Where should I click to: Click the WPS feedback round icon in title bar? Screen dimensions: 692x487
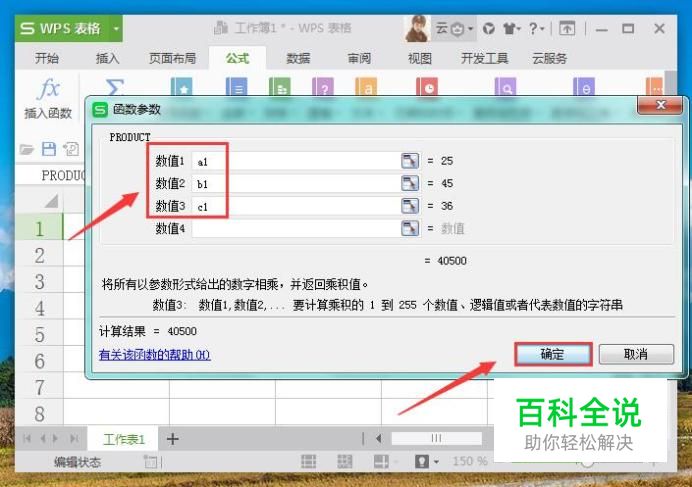(x=489, y=29)
